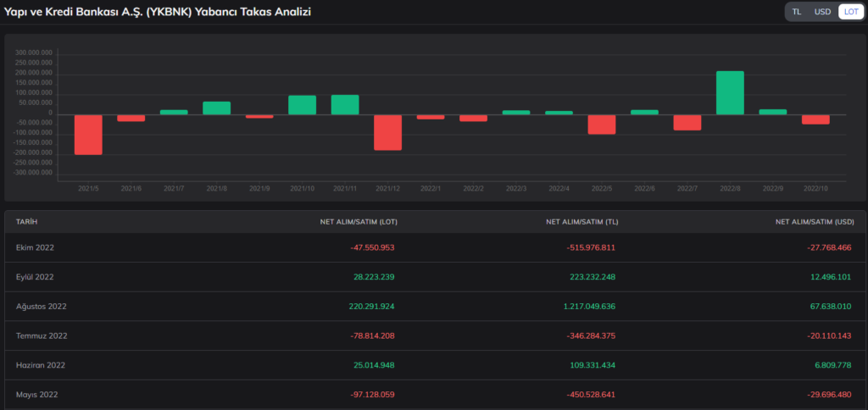Screen dimensions: 868x410
Task: Click the lot value 220.291.924
Action: [372, 306]
